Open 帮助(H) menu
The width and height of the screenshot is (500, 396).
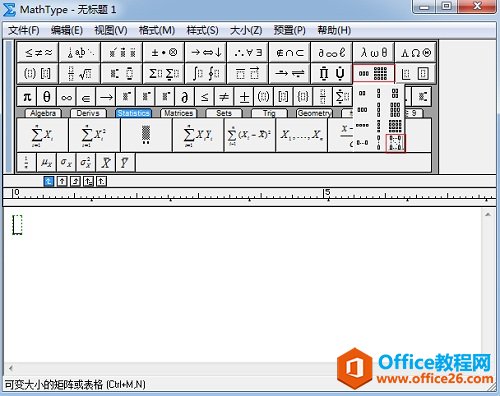tap(334, 30)
